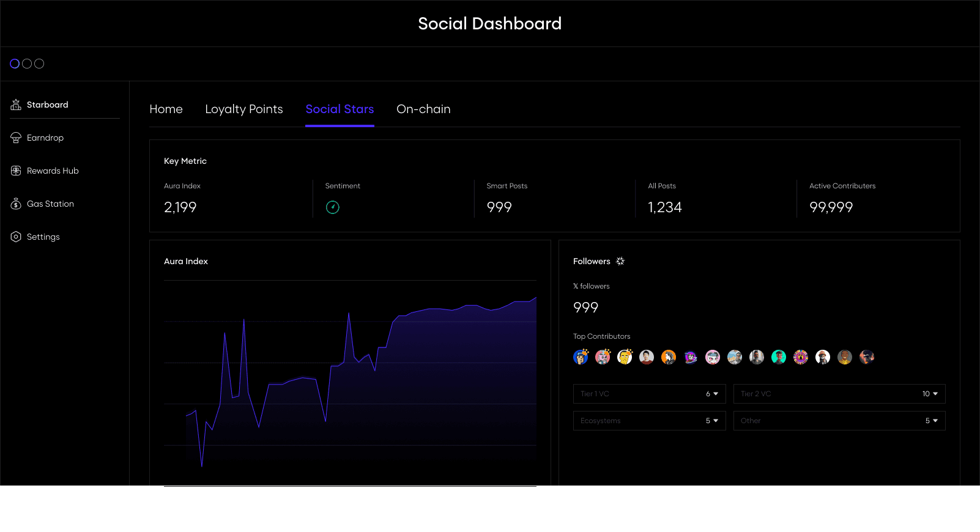980x532 pixels.
Task: Click the Starboard podium icon
Action: point(16,105)
